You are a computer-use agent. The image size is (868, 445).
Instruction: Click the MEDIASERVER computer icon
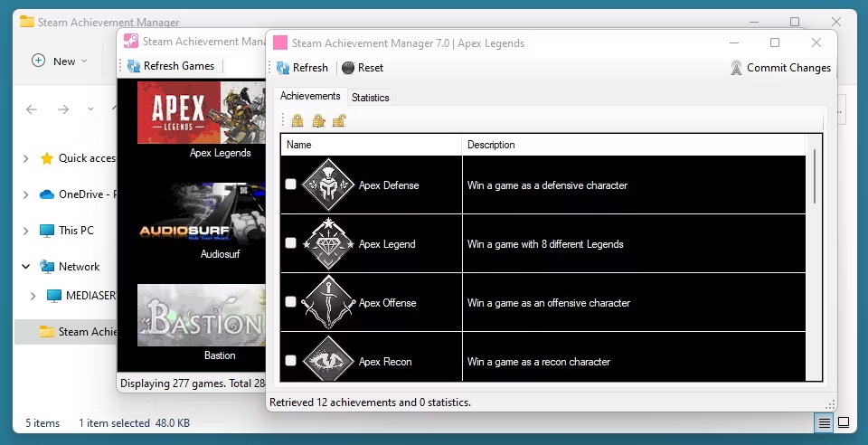(53, 296)
